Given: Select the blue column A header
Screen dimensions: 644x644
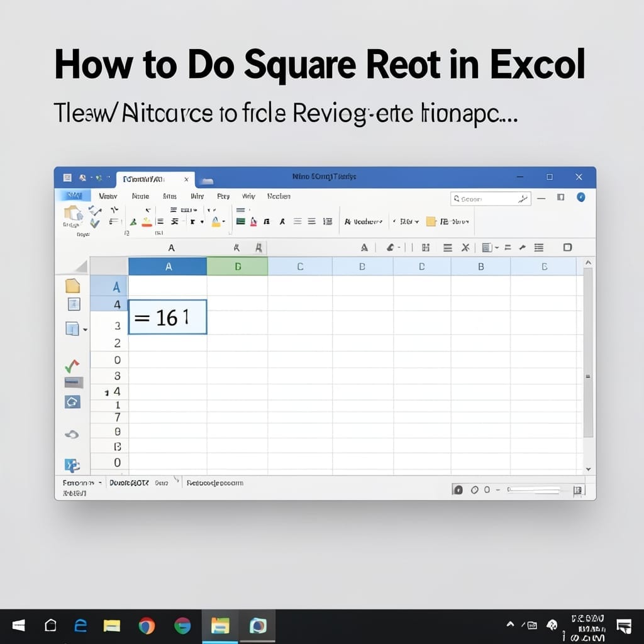Looking at the screenshot, I should tap(167, 267).
